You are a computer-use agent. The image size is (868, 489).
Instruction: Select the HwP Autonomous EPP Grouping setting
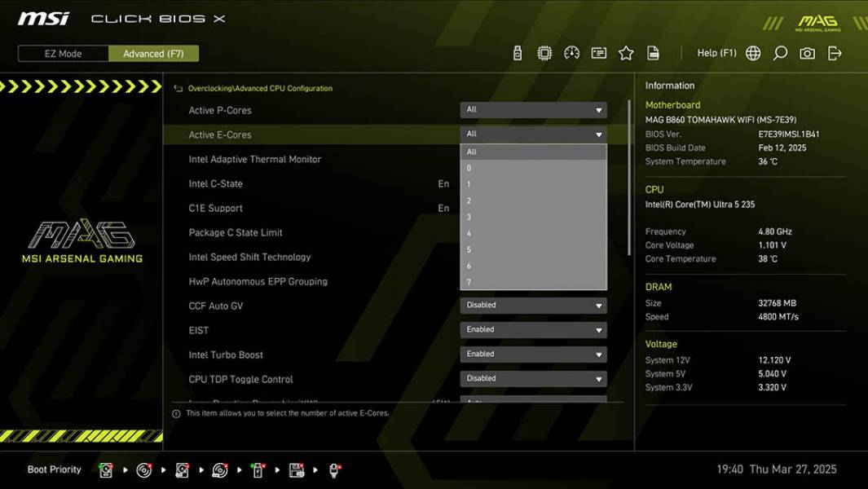(x=258, y=281)
